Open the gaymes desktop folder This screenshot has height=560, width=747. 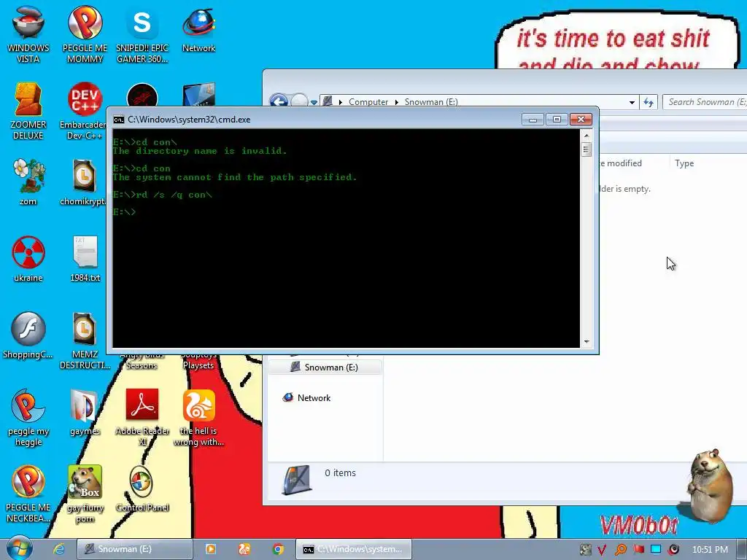(x=85, y=412)
